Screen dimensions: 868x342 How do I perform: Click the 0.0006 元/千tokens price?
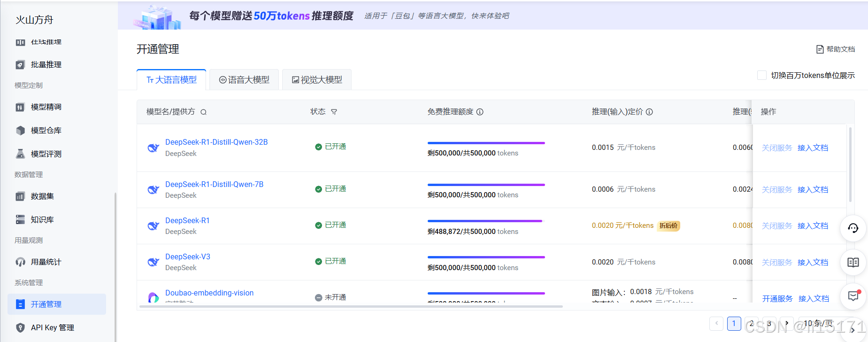pos(623,189)
